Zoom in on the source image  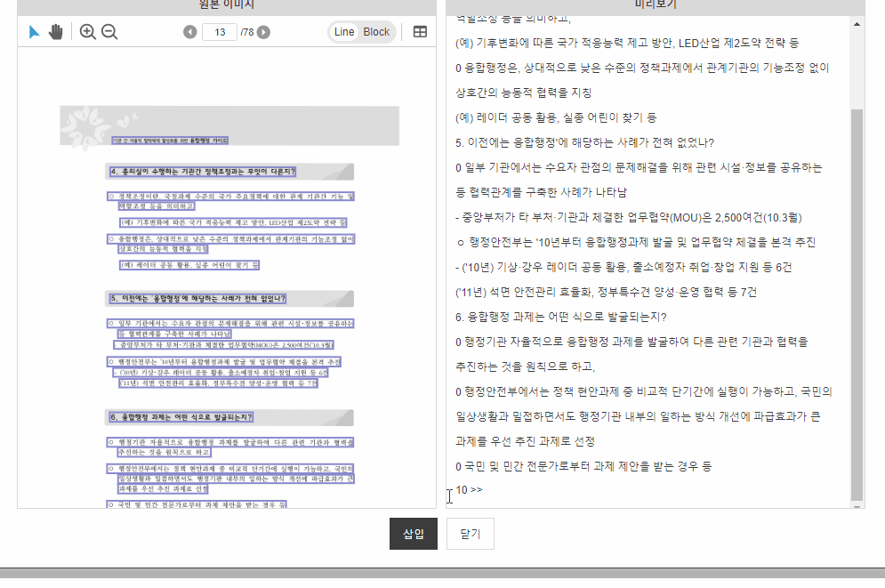tap(87, 32)
